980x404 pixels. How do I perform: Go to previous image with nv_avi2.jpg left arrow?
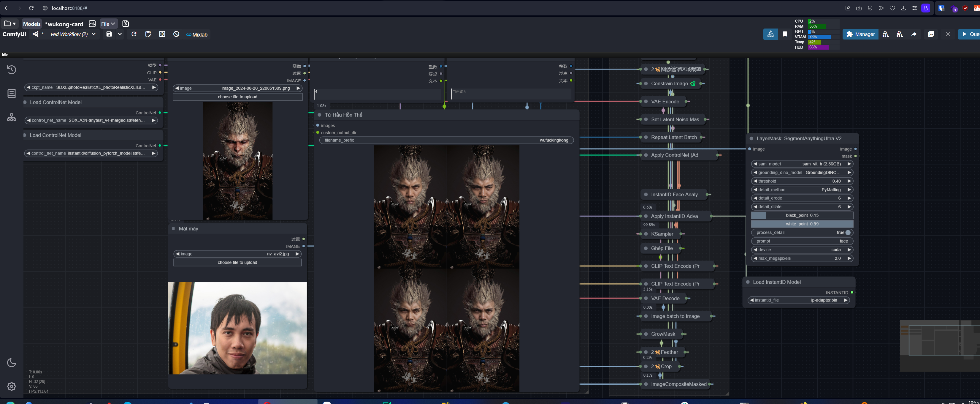pos(178,254)
